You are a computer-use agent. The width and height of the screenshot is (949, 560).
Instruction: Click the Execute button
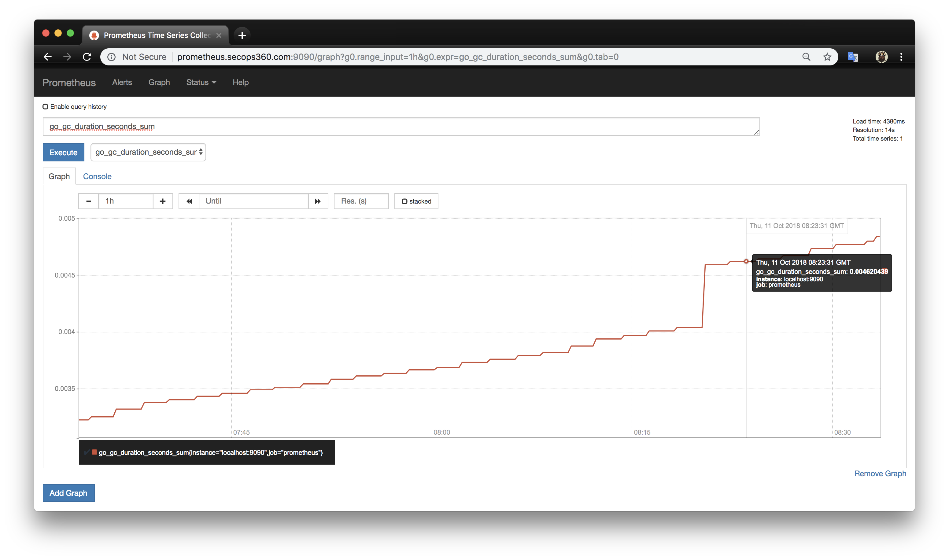[63, 153]
